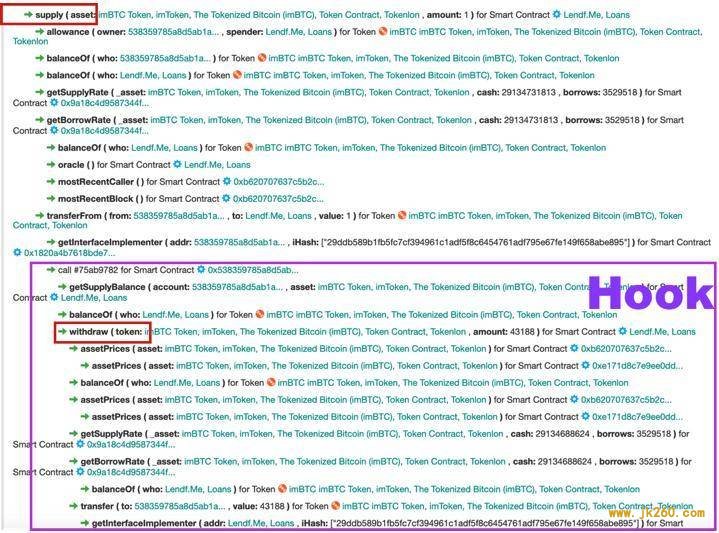Open 0x9a18c4d9587344f link in getBorrowRate cash 29134731813 row
The width and height of the screenshot is (719, 533).
(105, 131)
